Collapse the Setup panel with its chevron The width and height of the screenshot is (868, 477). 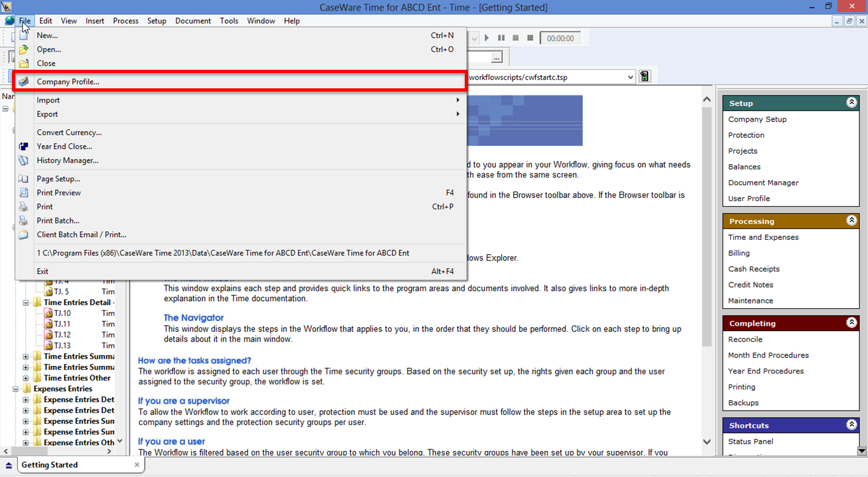851,102
